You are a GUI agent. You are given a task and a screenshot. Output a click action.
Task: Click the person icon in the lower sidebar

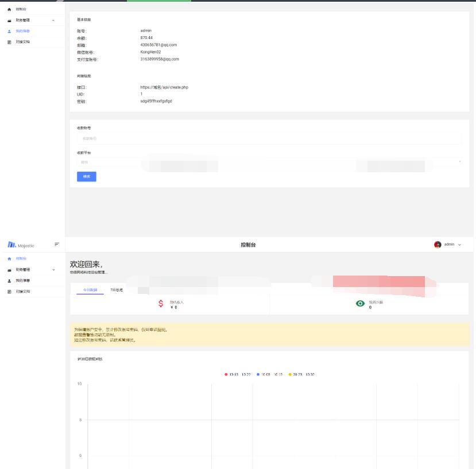point(10,281)
